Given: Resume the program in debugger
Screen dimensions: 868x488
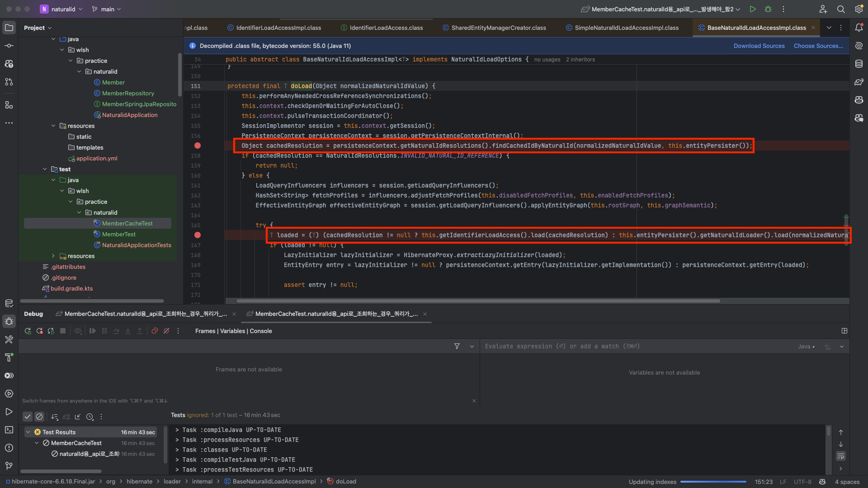Looking at the screenshot, I should point(93,331).
